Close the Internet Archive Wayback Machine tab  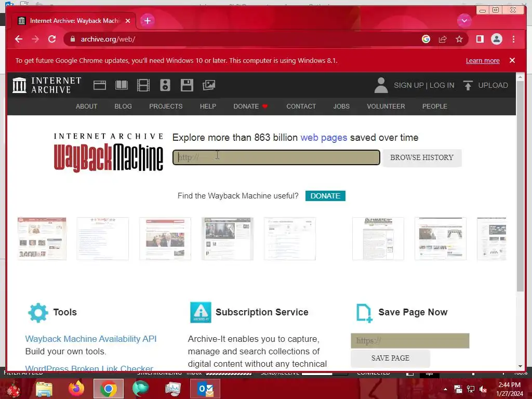coord(128,21)
